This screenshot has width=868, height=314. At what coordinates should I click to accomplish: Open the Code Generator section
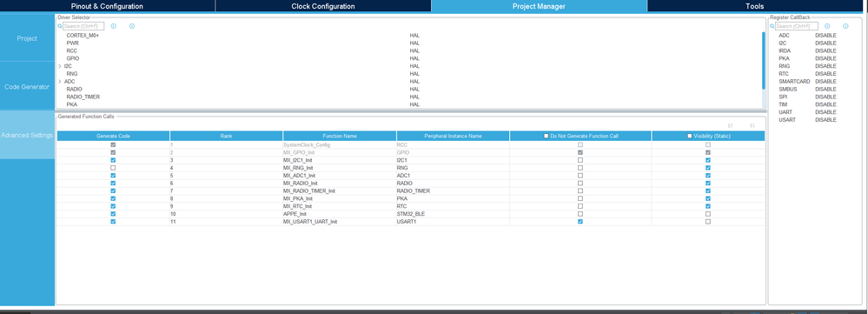(x=27, y=86)
